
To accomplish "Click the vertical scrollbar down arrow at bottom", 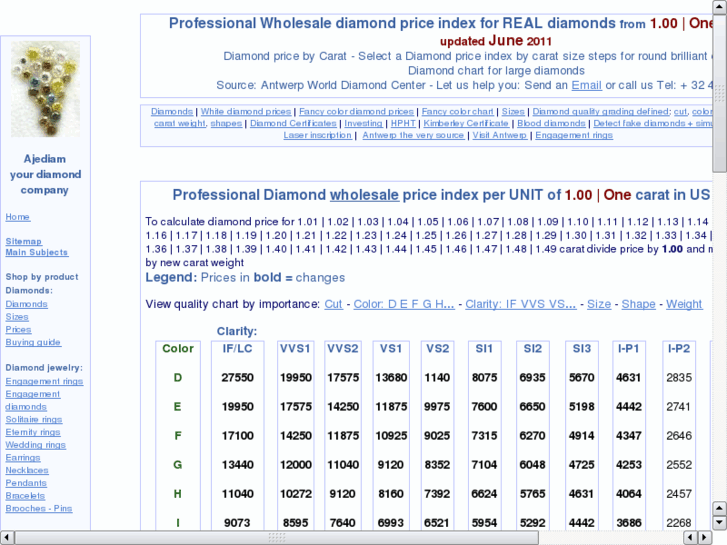I will [x=719, y=523].
